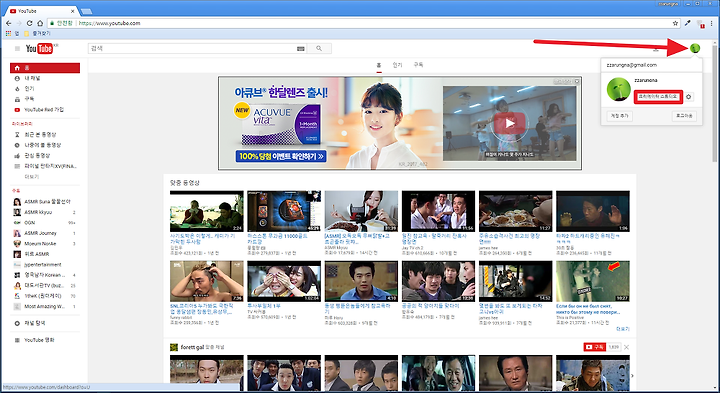This screenshot has height=393, width=720.
Task: Open the forett gal channel name link
Action: (x=192, y=348)
